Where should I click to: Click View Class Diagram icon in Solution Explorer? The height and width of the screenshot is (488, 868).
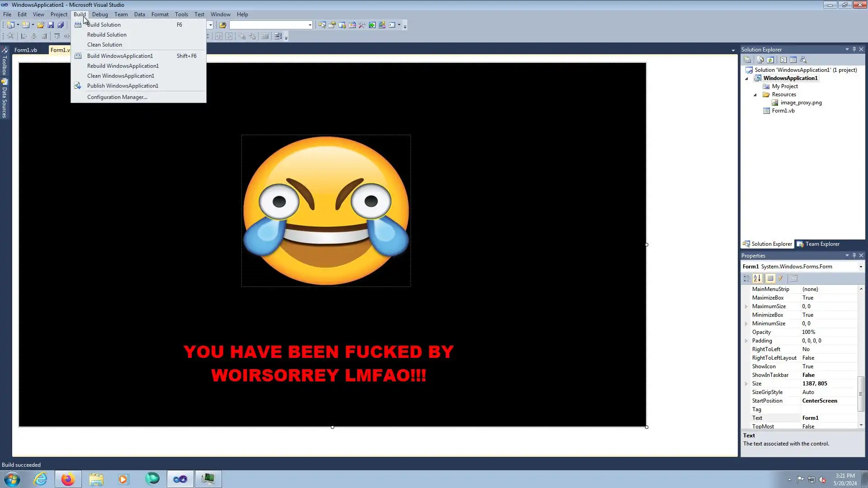(x=803, y=60)
